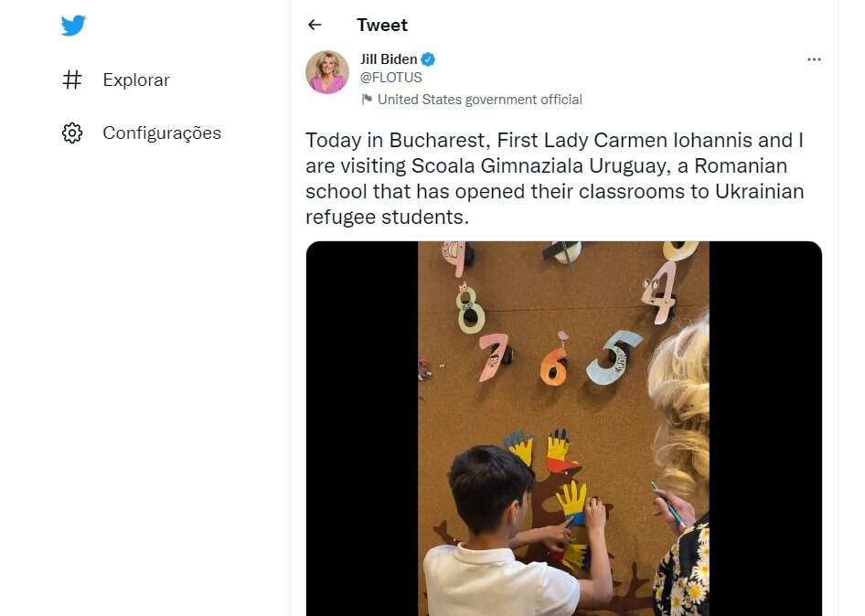
Task: Click the government official flag icon
Action: coord(367,100)
